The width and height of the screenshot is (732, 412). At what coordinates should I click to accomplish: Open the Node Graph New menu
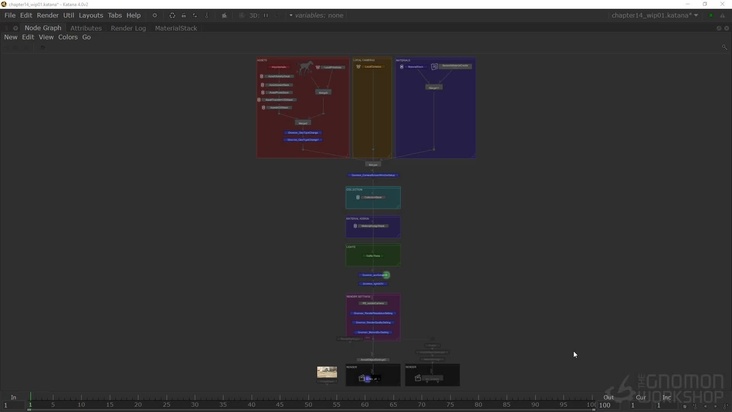[11, 37]
